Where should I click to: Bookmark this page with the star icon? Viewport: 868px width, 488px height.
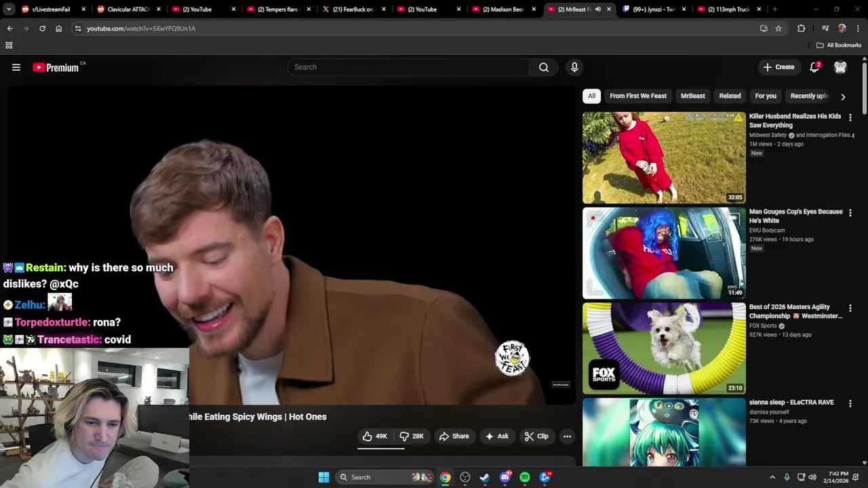(778, 28)
